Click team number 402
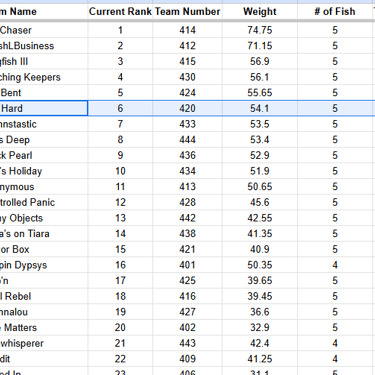The image size is (375, 375). pyautogui.click(x=187, y=328)
